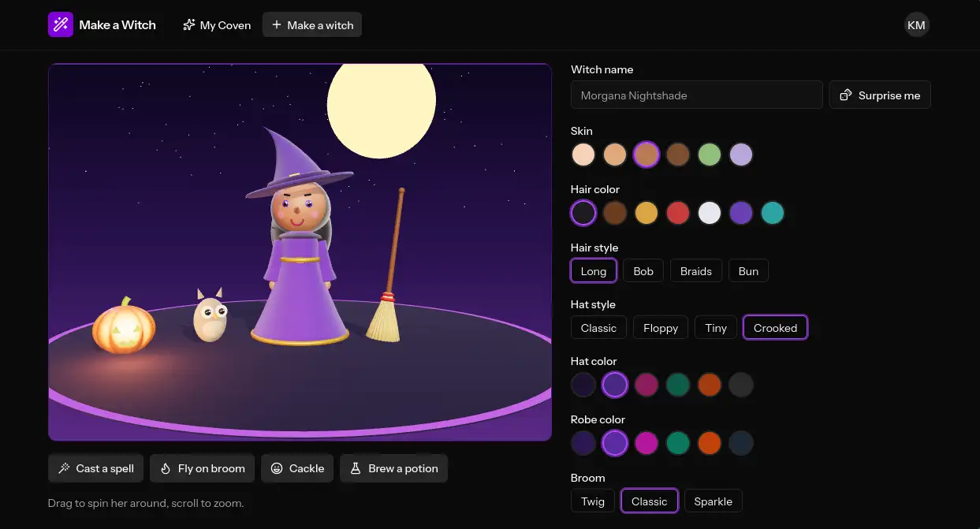Select the Long hair style

tap(594, 271)
